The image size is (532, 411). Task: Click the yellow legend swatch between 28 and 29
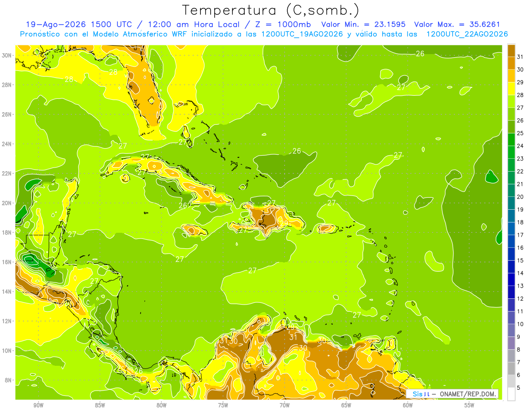pos(511,88)
